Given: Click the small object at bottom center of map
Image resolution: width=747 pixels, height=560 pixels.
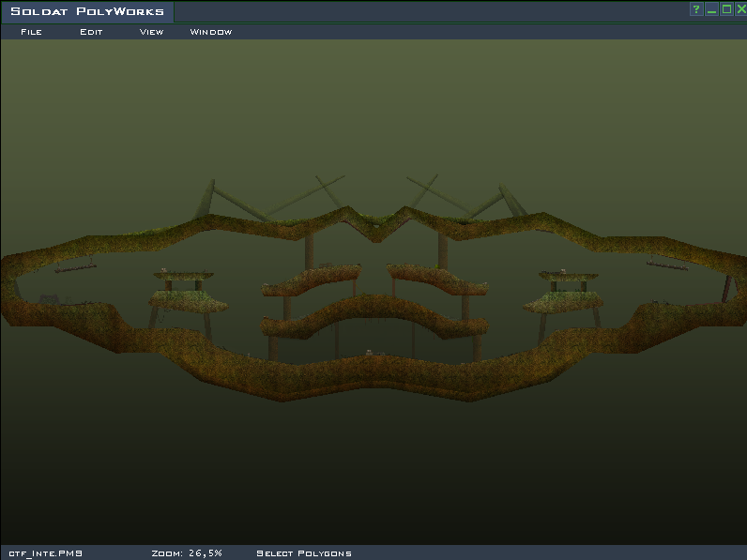Looking at the screenshot, I should [370, 353].
